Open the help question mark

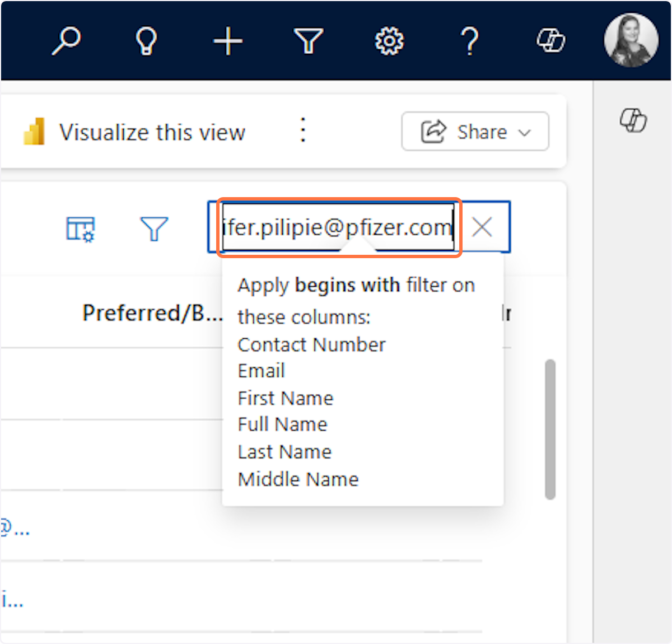[470, 41]
